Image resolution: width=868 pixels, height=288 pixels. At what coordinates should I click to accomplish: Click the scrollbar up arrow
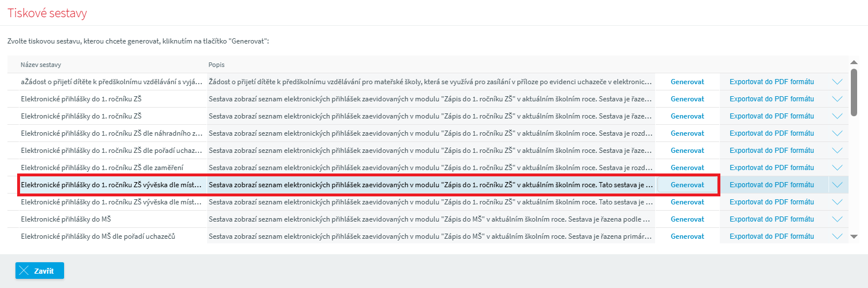click(x=854, y=62)
